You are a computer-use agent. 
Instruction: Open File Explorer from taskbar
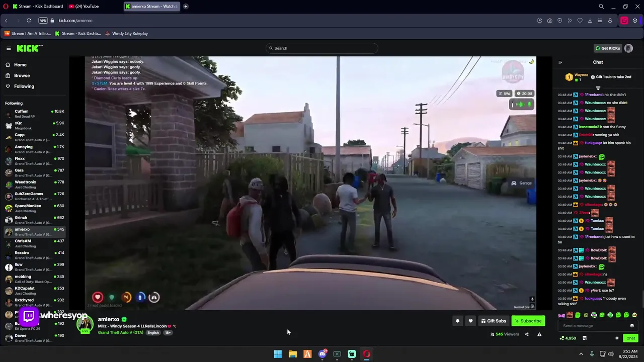[292, 354]
